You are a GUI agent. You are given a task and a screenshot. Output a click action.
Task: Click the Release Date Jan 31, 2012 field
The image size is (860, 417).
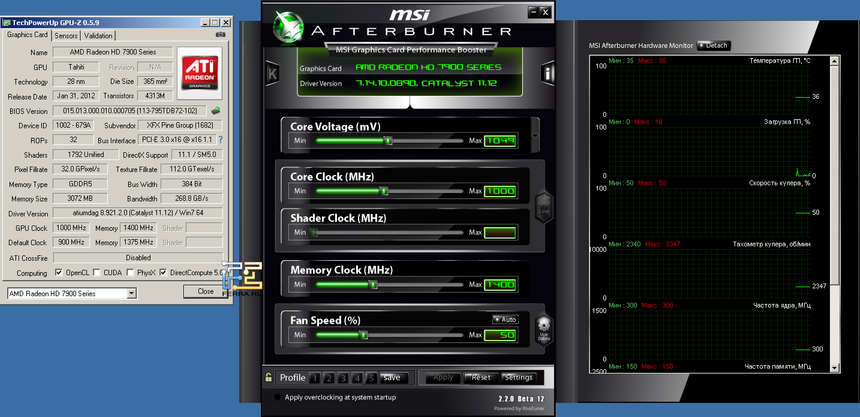point(76,96)
